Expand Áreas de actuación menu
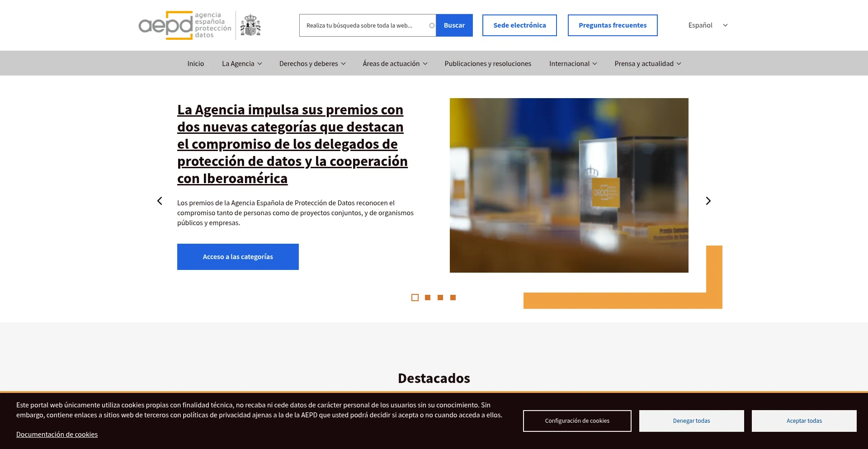The image size is (868, 449). (395, 64)
